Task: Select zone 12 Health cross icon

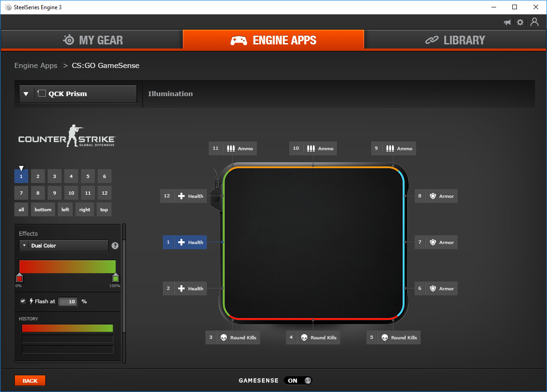Action: 181,196
